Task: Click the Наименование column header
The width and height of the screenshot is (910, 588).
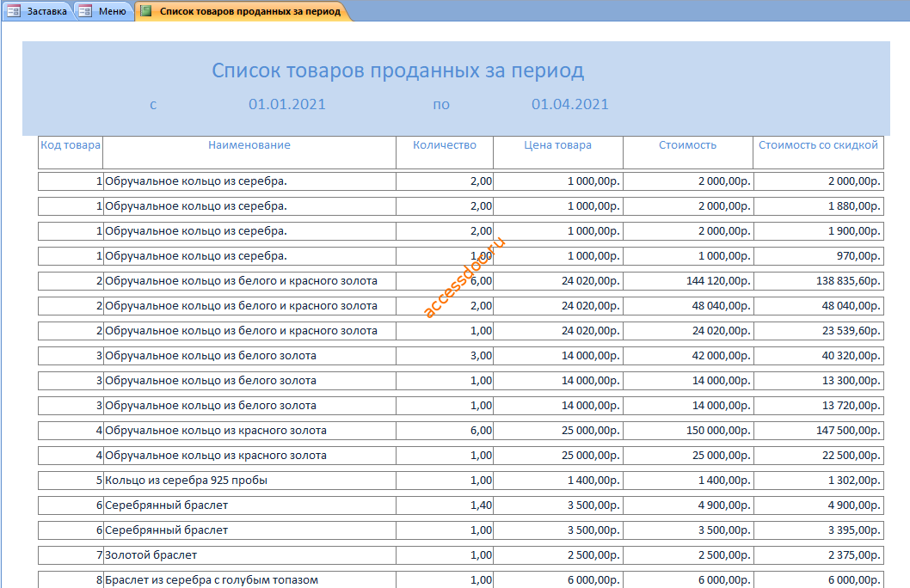Action: 249,152
